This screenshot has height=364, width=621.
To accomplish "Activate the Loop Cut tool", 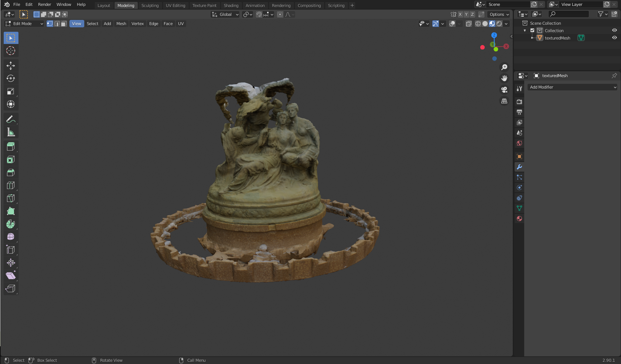I will (11, 185).
